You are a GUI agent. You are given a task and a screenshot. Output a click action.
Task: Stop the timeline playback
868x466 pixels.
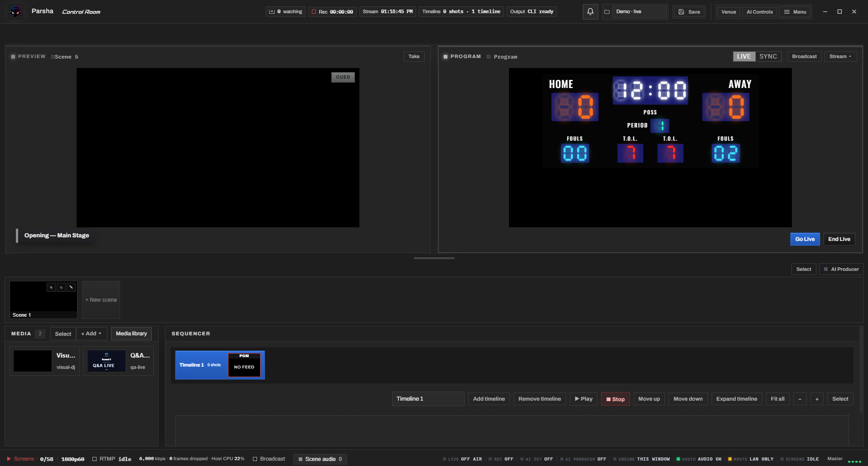tap(615, 399)
